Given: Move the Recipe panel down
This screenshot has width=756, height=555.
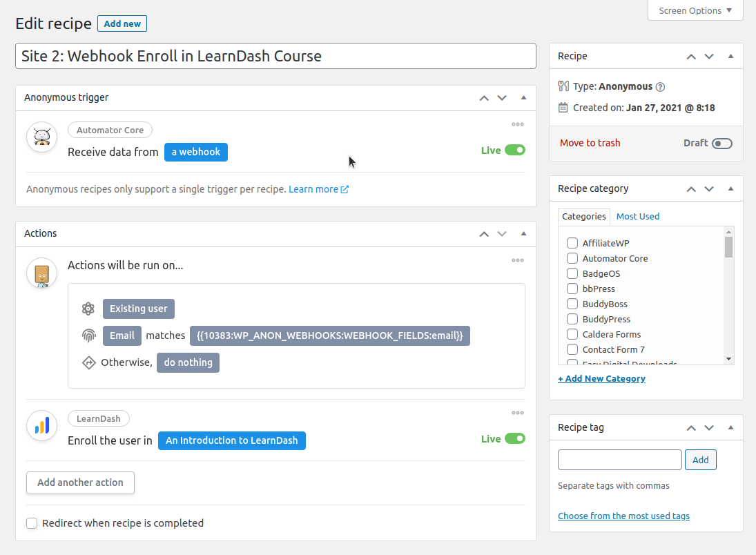Looking at the screenshot, I should [x=709, y=57].
